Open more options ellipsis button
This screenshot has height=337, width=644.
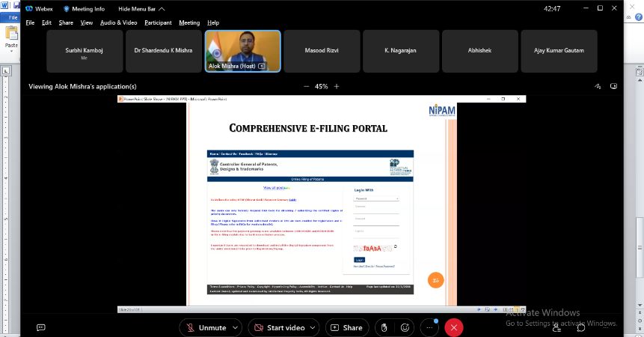(429, 327)
